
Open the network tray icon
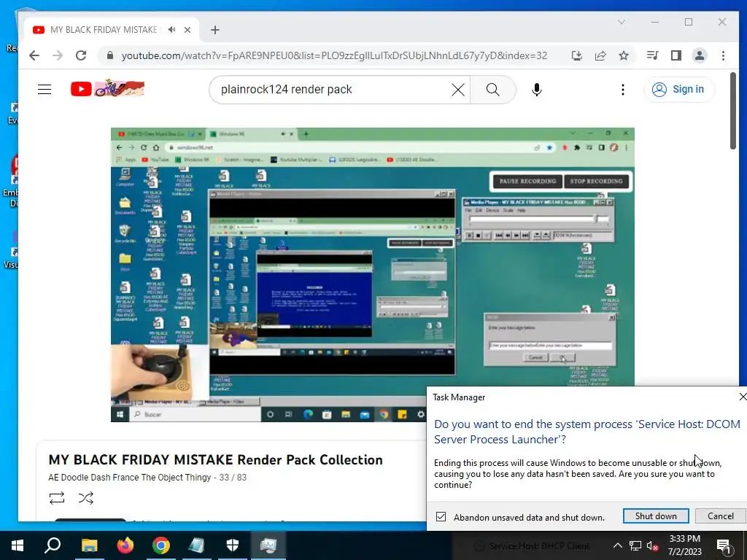635,545
